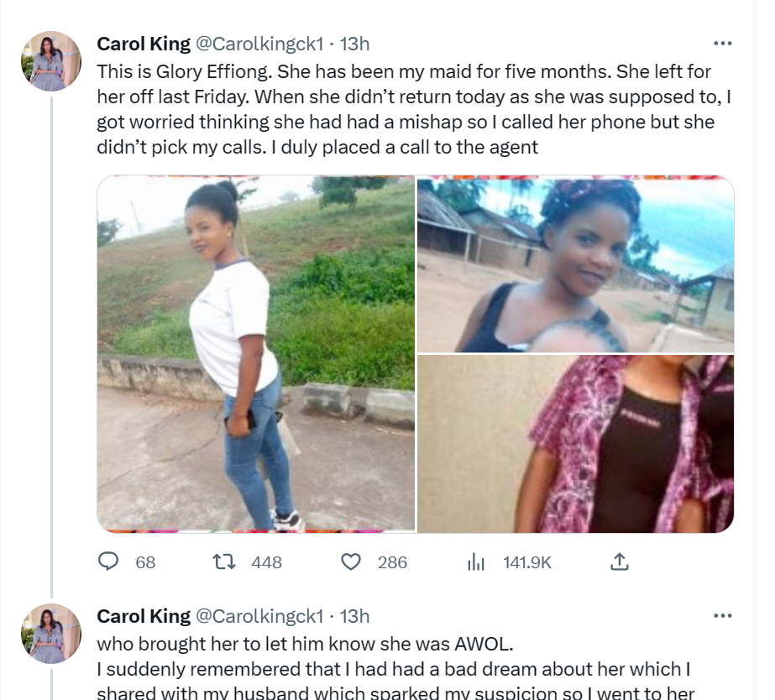
Task: Click the retweet arrows icon
Action: (x=224, y=562)
